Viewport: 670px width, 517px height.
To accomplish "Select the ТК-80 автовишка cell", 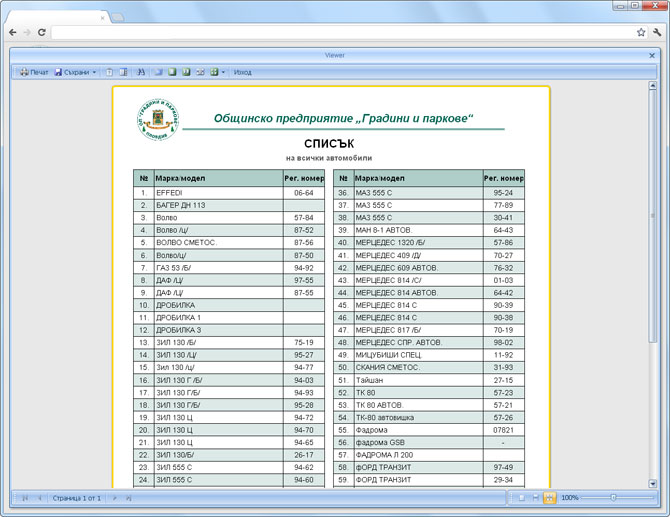I will [419, 417].
